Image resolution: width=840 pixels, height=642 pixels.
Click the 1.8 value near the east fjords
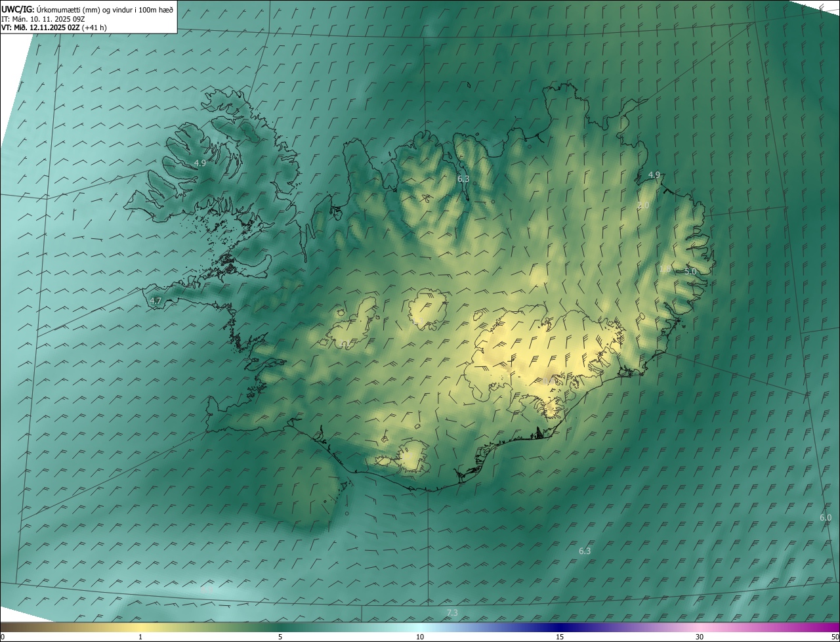tap(665, 269)
